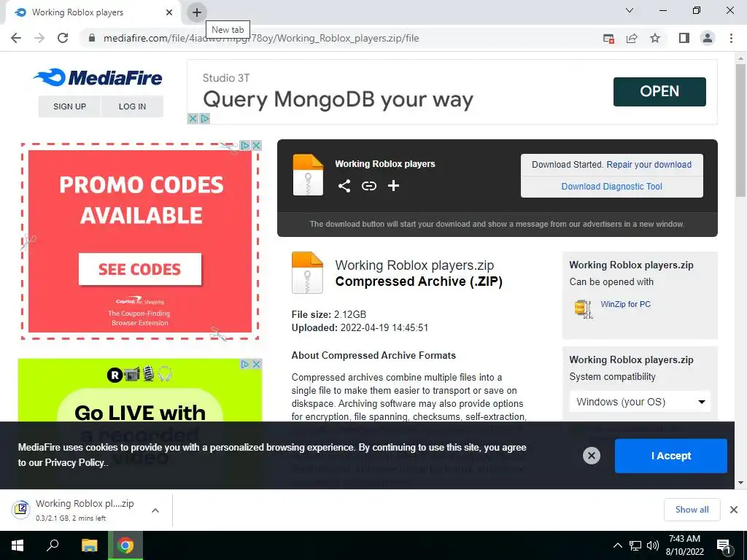
Task: Close the Working Roblox players tab
Action: click(x=169, y=12)
